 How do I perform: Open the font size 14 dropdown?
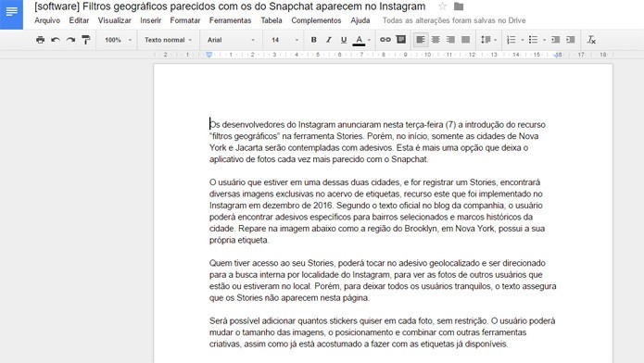point(284,40)
